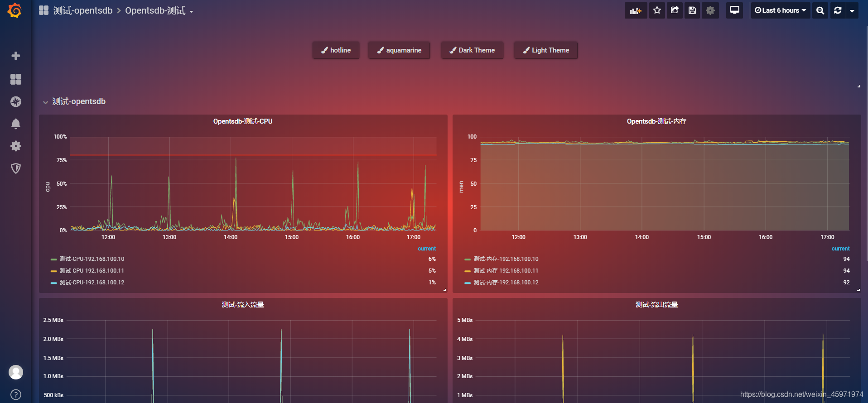Click the Share dashboard icon
The width and height of the screenshot is (868, 403).
(675, 10)
